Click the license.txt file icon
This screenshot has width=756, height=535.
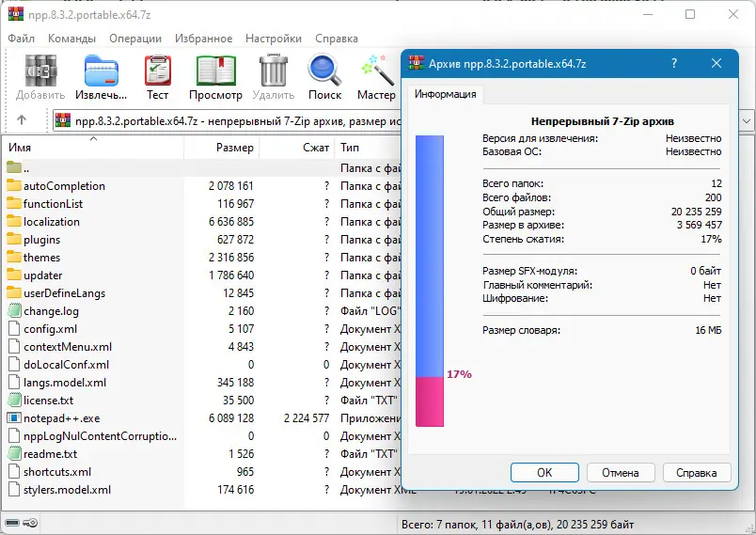[14, 400]
